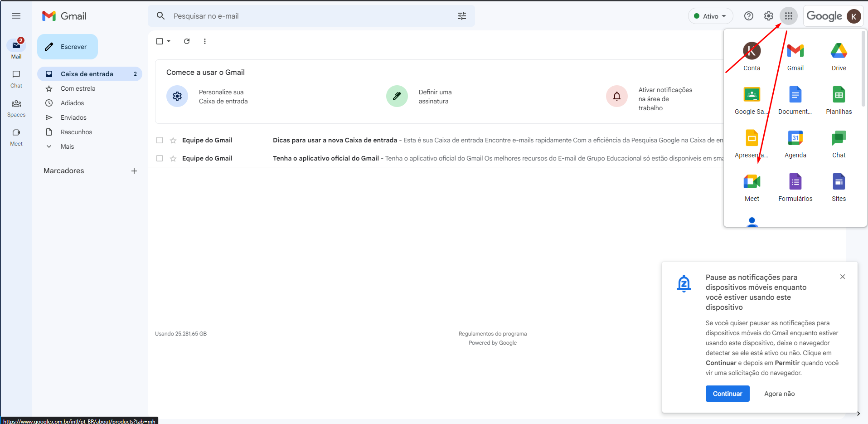
Task: Open Documentos in the apps panel
Action: [795, 99]
